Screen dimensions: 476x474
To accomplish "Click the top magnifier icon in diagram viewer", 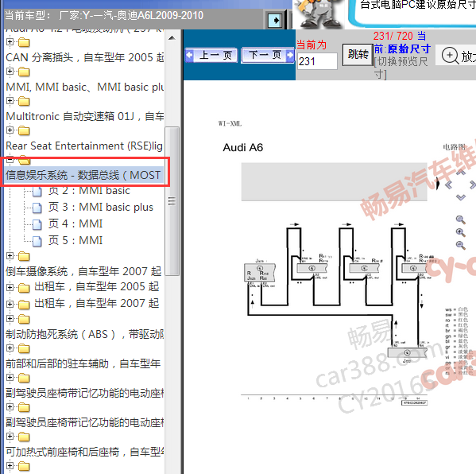I will point(461,220).
